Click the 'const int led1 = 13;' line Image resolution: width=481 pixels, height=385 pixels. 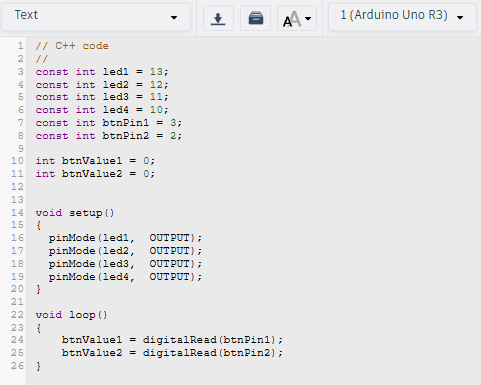pyautogui.click(x=102, y=72)
